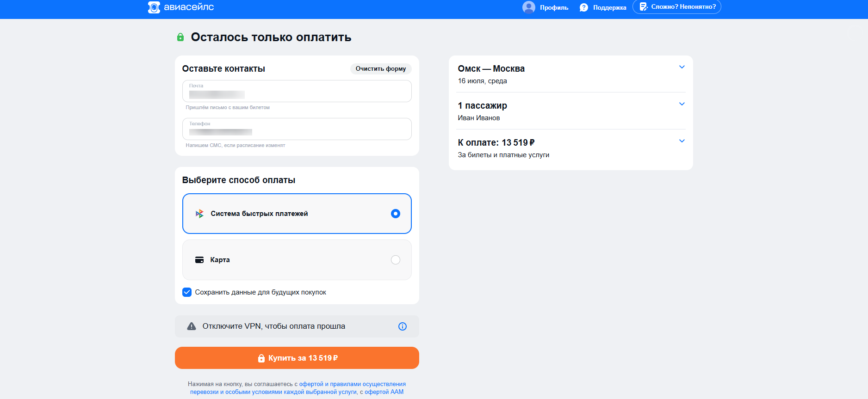868x399 pixels.
Task: Select the Система быстрых платежей radio button
Action: (x=396, y=214)
